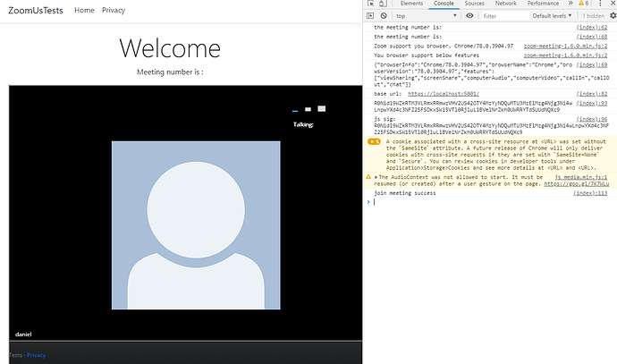Open source link (index):113 for join success

pyautogui.click(x=590, y=193)
